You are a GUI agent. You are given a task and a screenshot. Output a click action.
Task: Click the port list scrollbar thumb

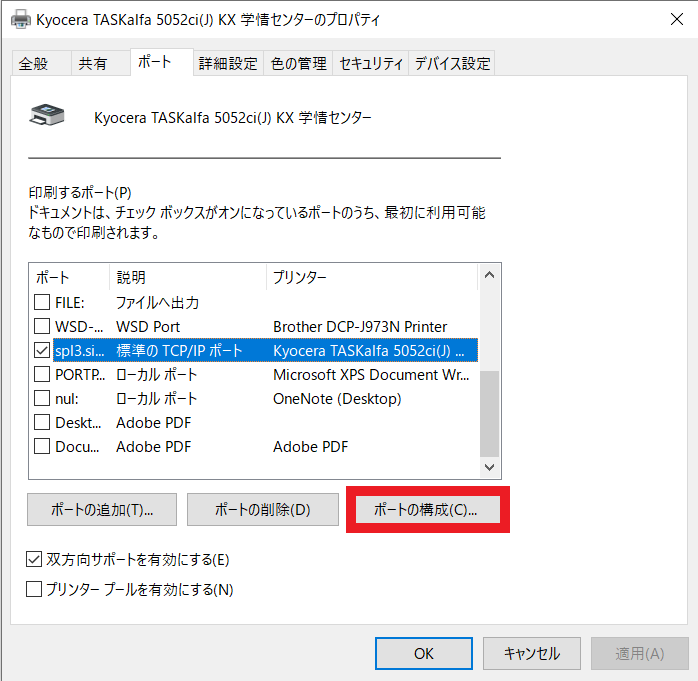(x=489, y=414)
